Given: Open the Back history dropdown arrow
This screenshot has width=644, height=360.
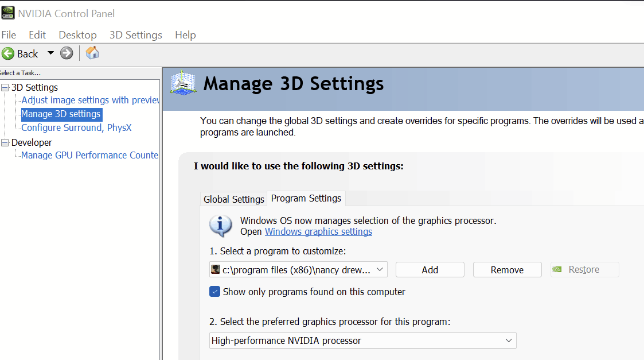Looking at the screenshot, I should (50, 53).
